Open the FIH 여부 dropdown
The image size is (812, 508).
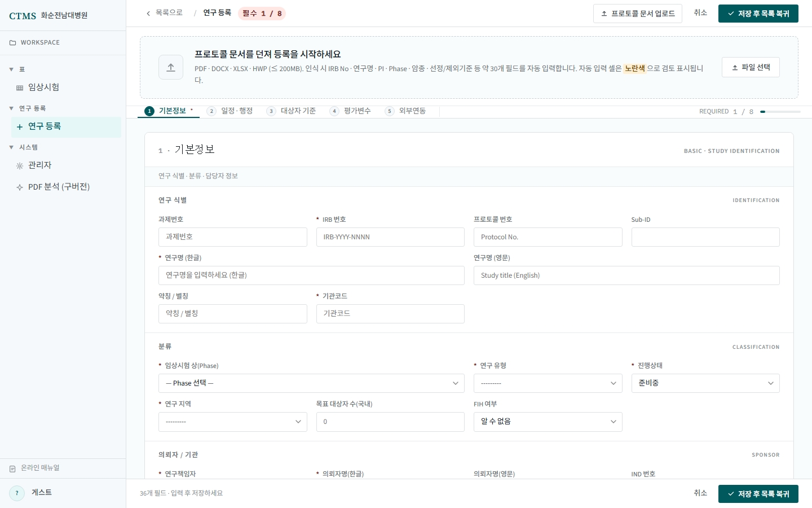[548, 422]
